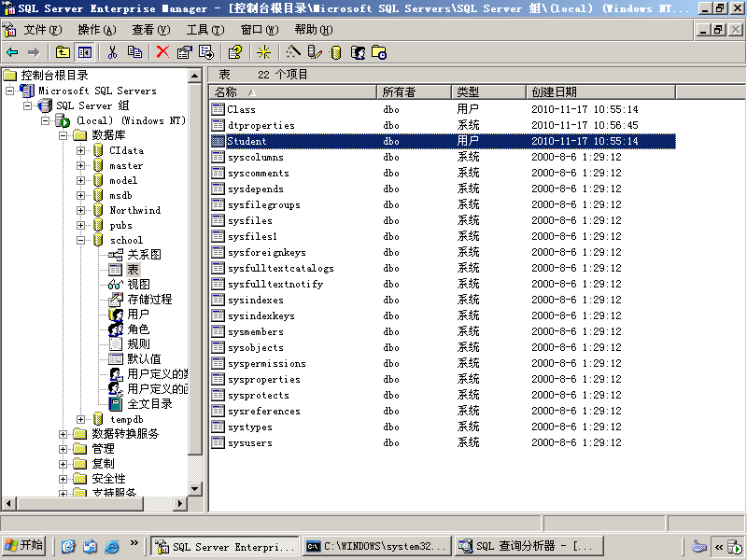Launch Internet Explorer from the quick launch
This screenshot has width=747, height=560.
click(112, 546)
